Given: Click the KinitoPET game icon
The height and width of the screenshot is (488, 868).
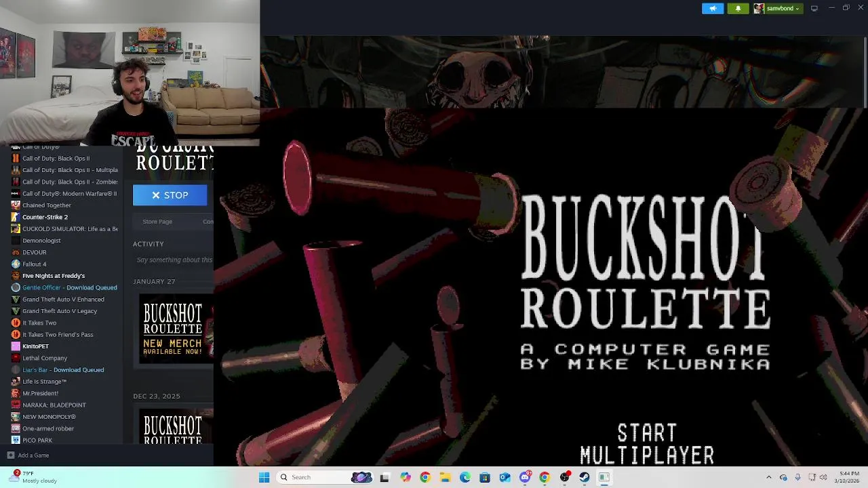Looking at the screenshot, I should pos(16,346).
